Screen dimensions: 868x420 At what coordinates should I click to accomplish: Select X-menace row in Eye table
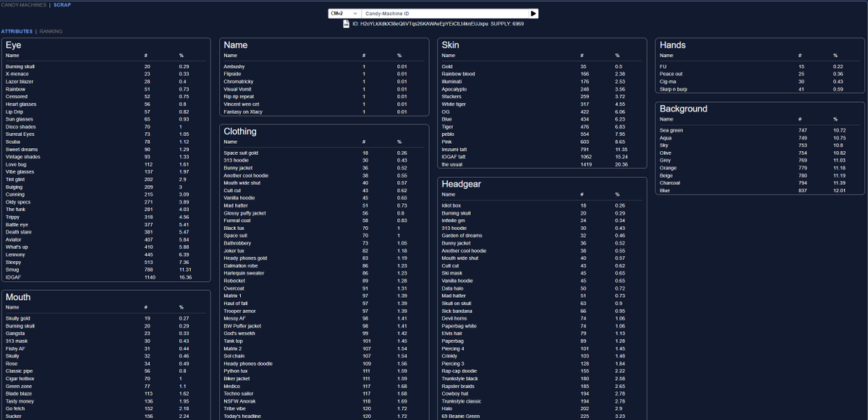(x=105, y=74)
